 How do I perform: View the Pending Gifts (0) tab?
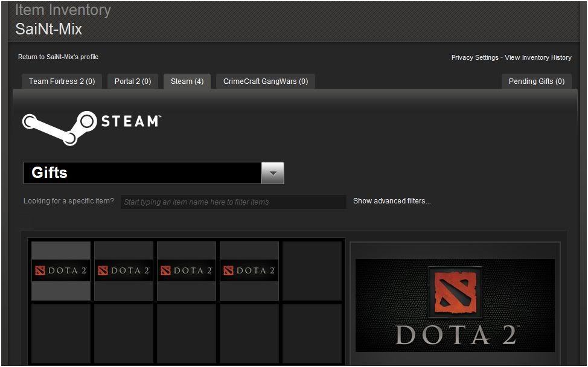537,81
